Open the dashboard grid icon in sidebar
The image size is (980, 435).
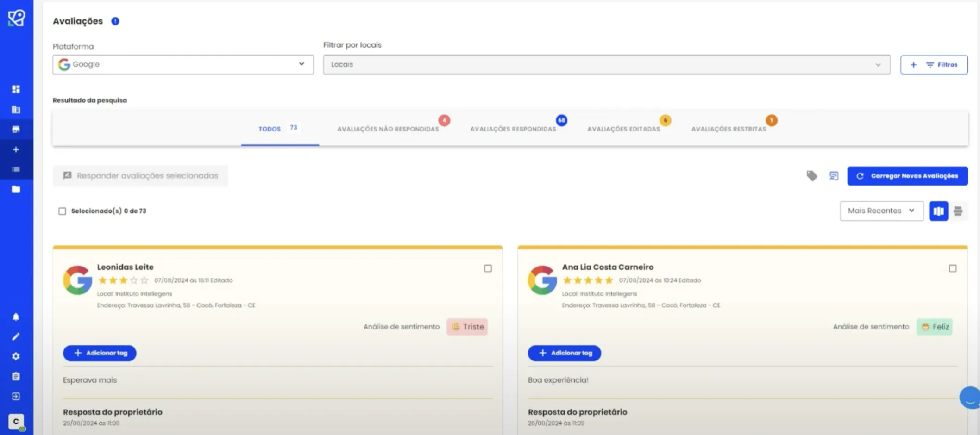16,89
